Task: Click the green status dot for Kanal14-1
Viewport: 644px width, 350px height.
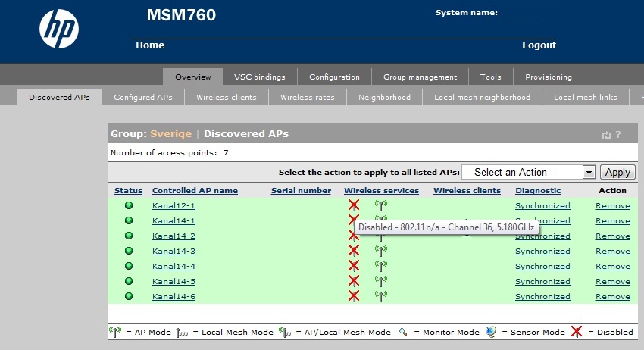Action: 129,220
